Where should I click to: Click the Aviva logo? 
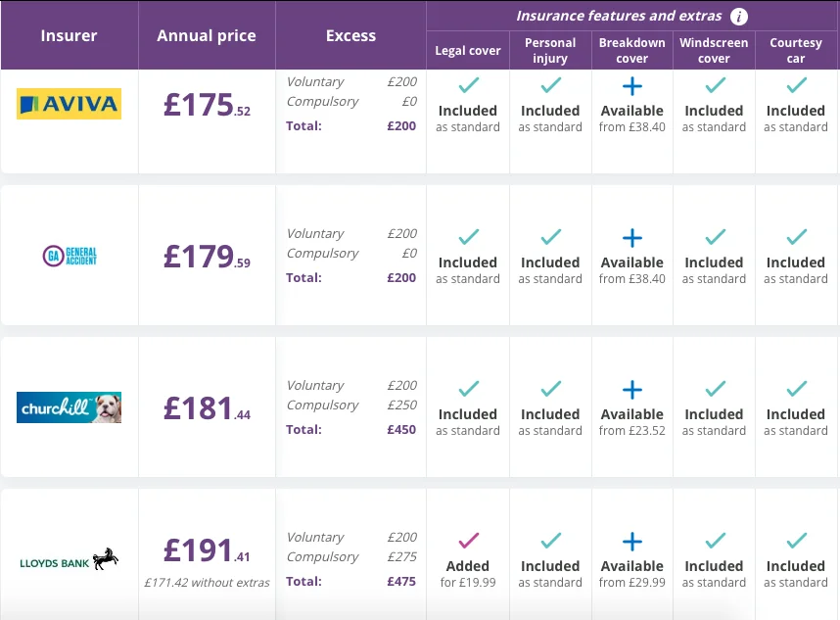pyautogui.click(x=70, y=104)
